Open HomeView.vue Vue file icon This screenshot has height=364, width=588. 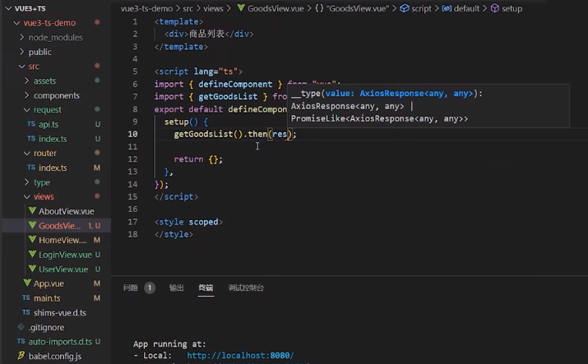click(x=33, y=240)
